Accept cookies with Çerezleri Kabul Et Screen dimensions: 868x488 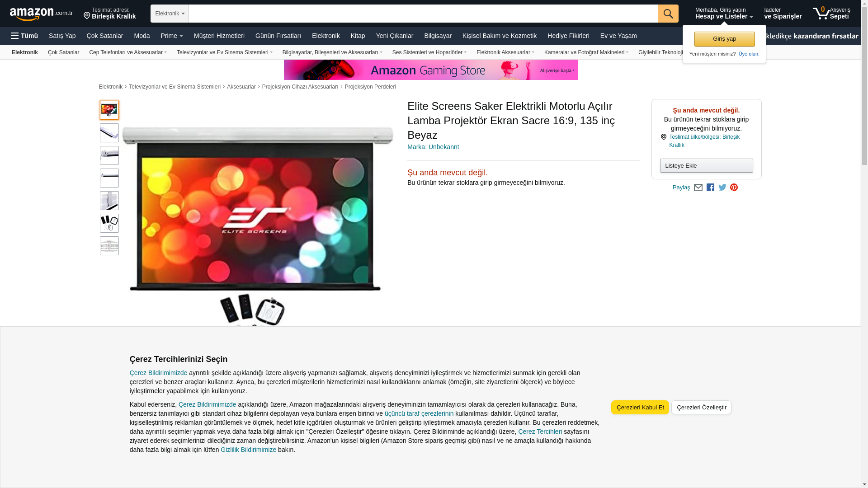pos(640,407)
